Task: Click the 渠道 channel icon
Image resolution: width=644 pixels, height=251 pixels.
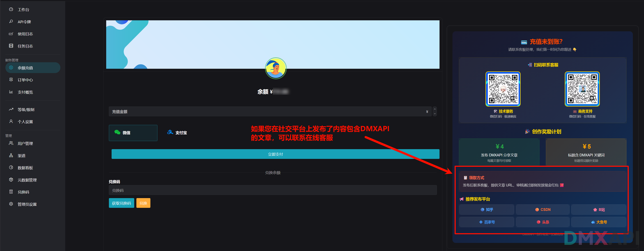Action: [11, 155]
